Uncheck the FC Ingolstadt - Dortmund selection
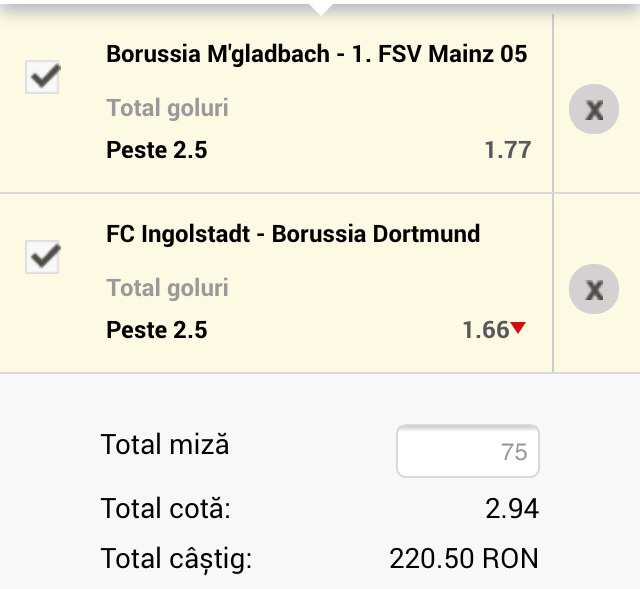Image resolution: width=640 pixels, height=589 pixels. point(42,258)
